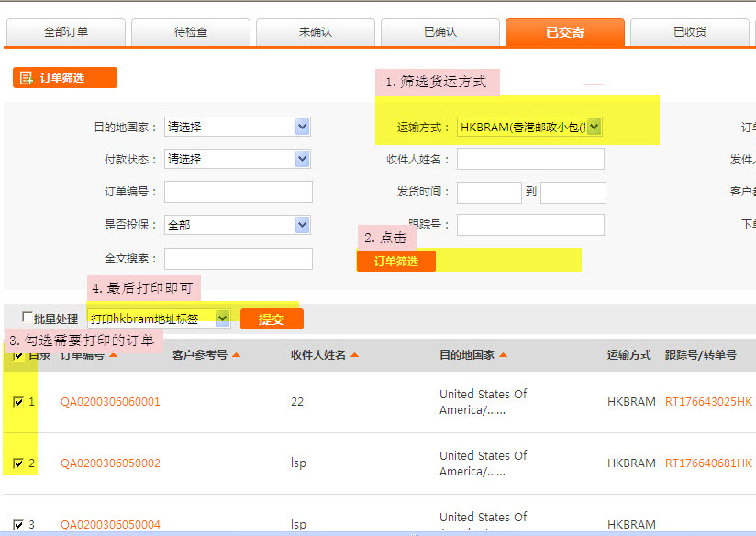756x536 pixels.
Task: Switch to the 全部订单 tab
Action: (66, 32)
